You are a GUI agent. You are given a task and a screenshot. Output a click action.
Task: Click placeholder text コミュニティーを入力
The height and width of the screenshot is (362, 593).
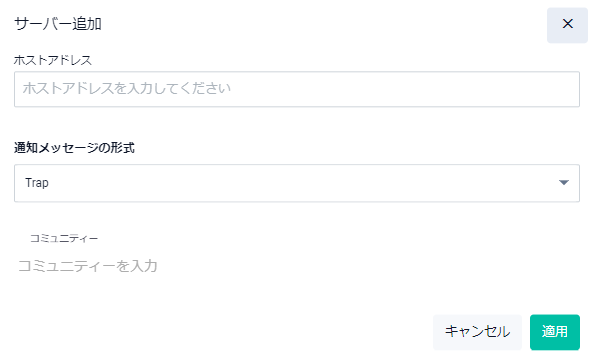(88, 266)
